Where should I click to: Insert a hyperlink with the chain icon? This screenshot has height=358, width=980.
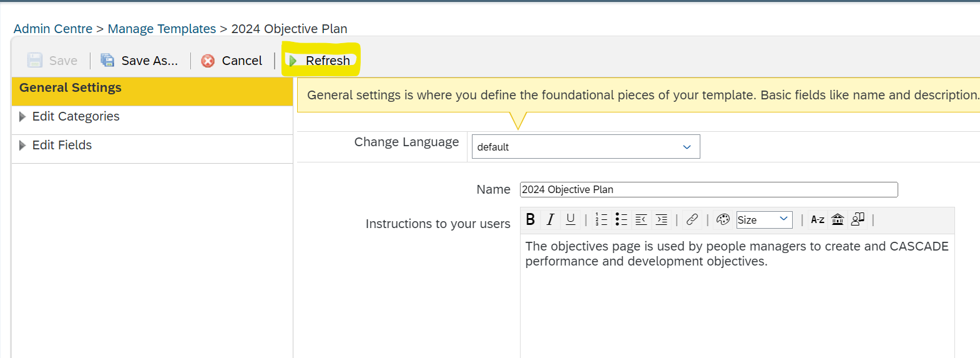(x=692, y=219)
